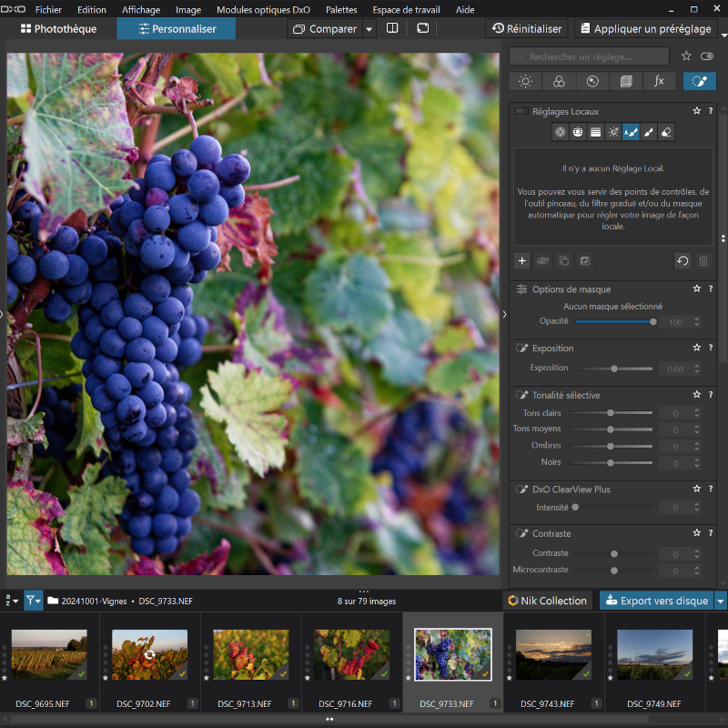
Task: Click the add new local adjustment plus icon
Action: tap(522, 261)
